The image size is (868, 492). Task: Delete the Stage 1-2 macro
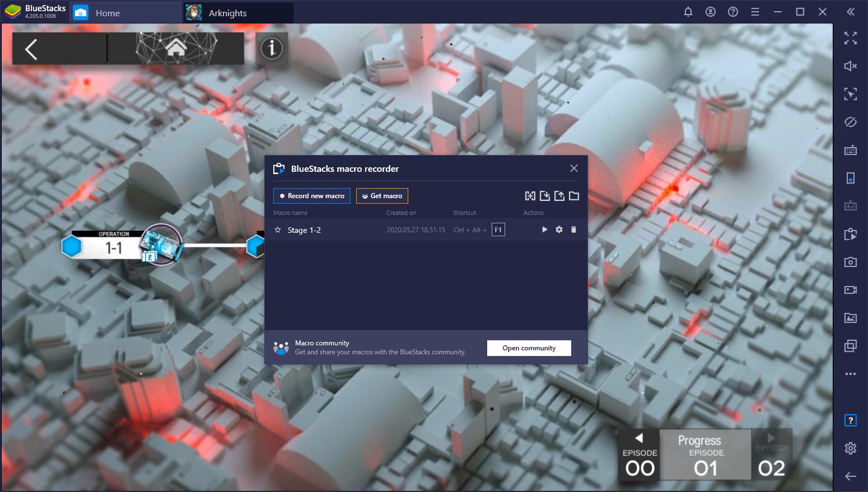tap(573, 229)
